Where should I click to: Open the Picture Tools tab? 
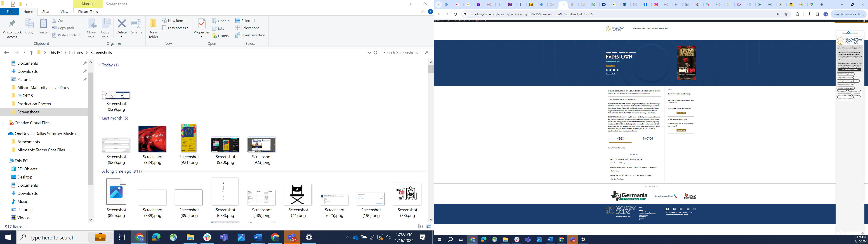88,12
